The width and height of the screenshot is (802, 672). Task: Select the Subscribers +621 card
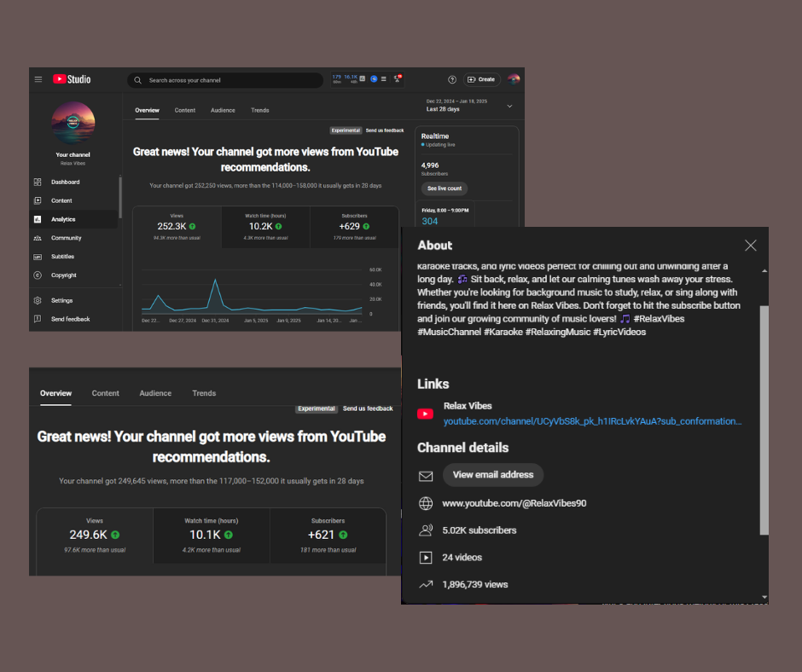pos(328,536)
